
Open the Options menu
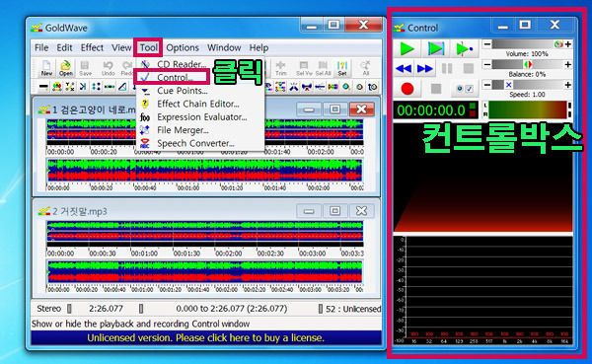(x=183, y=48)
